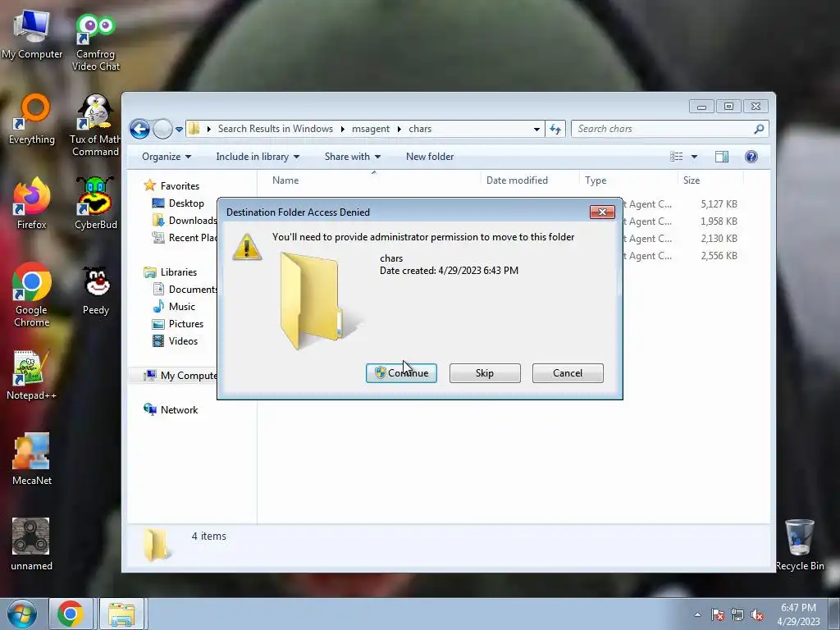Viewport: 840px width, 630px height.
Task: Show the preview pane
Action: coord(722,157)
